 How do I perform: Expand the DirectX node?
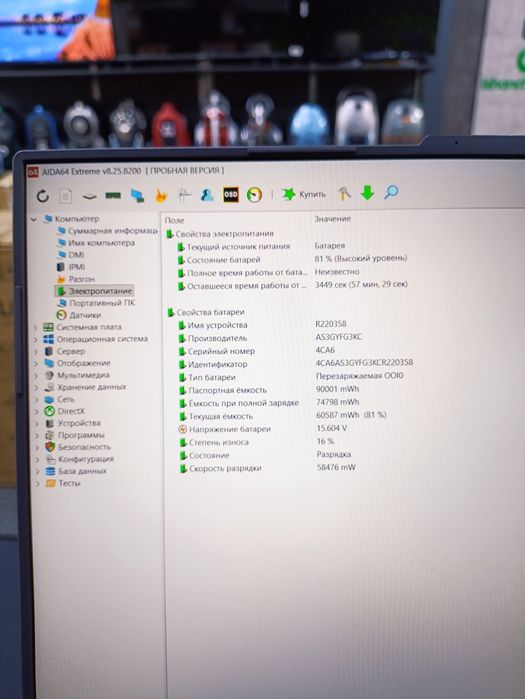coord(37,411)
